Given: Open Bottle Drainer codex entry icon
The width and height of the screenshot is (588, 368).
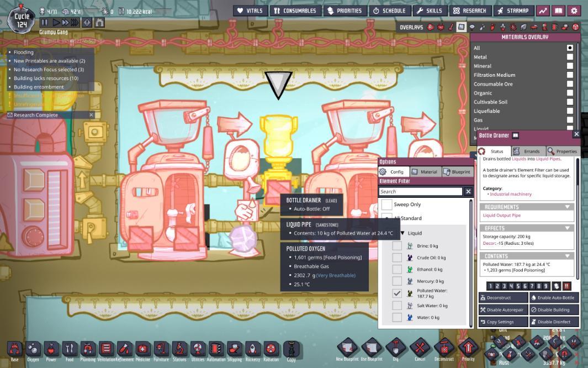Looking at the screenshot, I should [516, 135].
